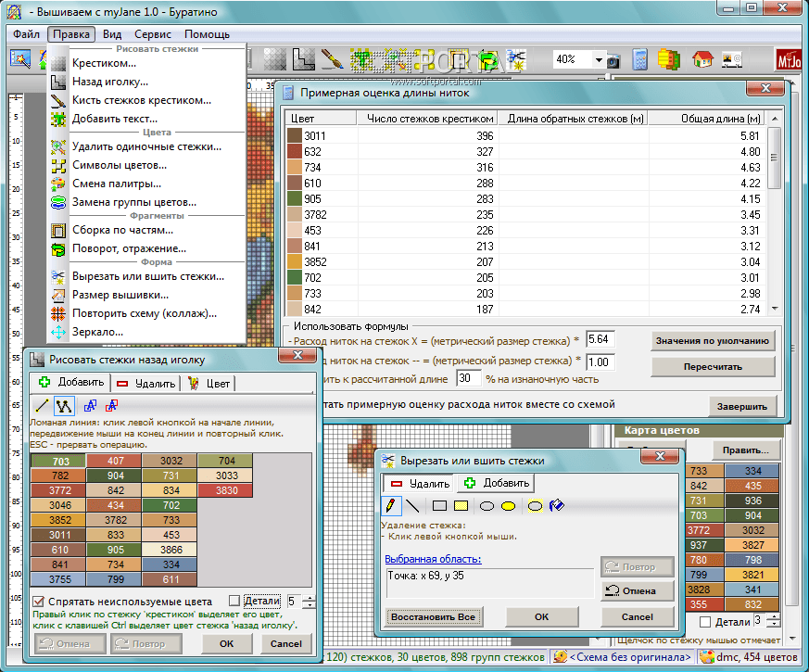Switch to 'Добавить' tab in cut stitches dialog
The image size is (809, 672).
coord(497,483)
